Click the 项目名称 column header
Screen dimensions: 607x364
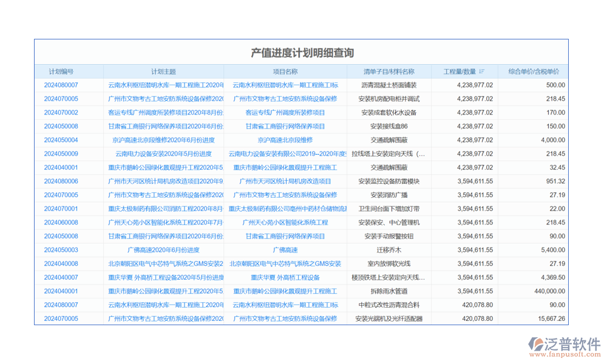(285, 72)
